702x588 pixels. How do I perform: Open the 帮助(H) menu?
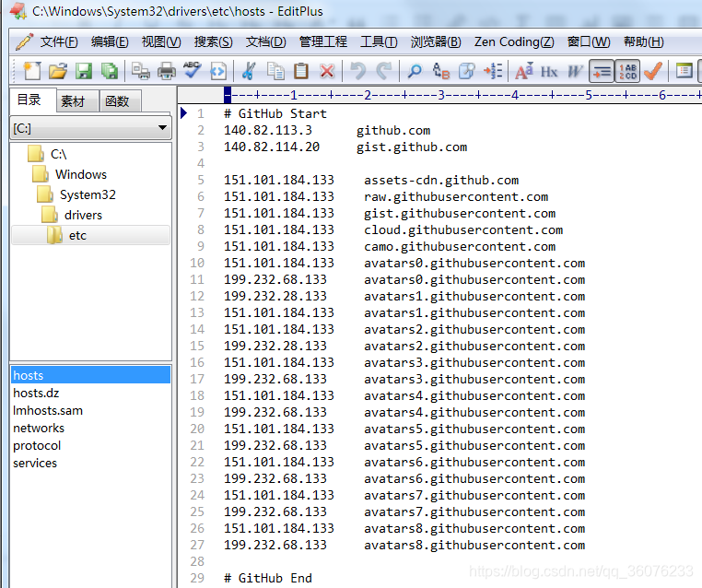click(x=644, y=41)
